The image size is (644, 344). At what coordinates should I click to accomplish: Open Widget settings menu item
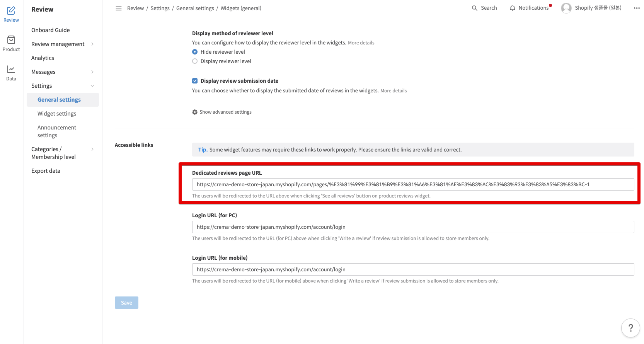tap(57, 114)
